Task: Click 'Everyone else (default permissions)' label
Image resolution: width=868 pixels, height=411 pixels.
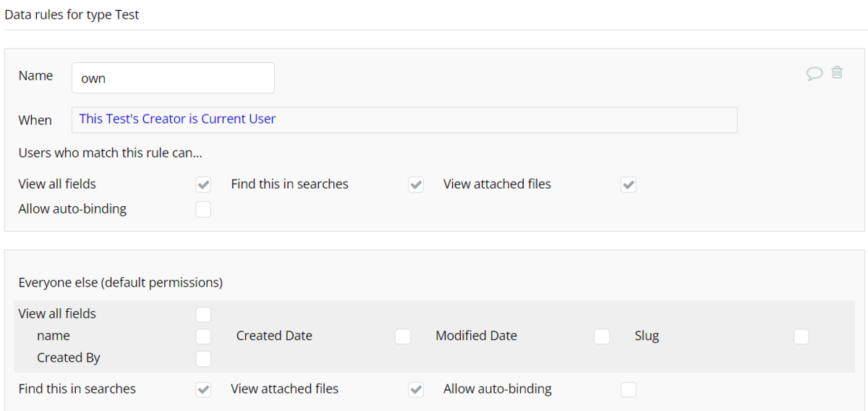Action: (120, 283)
